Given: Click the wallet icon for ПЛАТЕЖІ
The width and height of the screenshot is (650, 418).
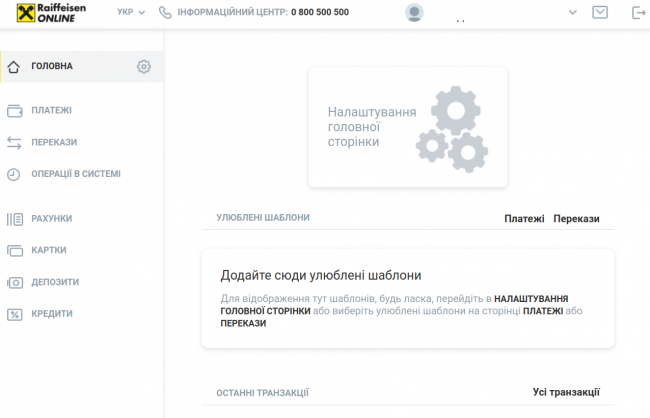Looking at the screenshot, I should (14, 110).
